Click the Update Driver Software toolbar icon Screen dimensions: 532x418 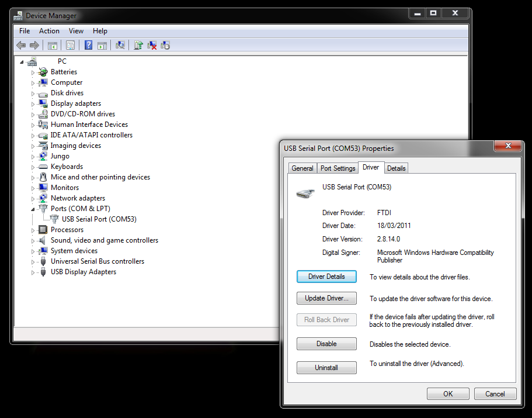coord(138,45)
